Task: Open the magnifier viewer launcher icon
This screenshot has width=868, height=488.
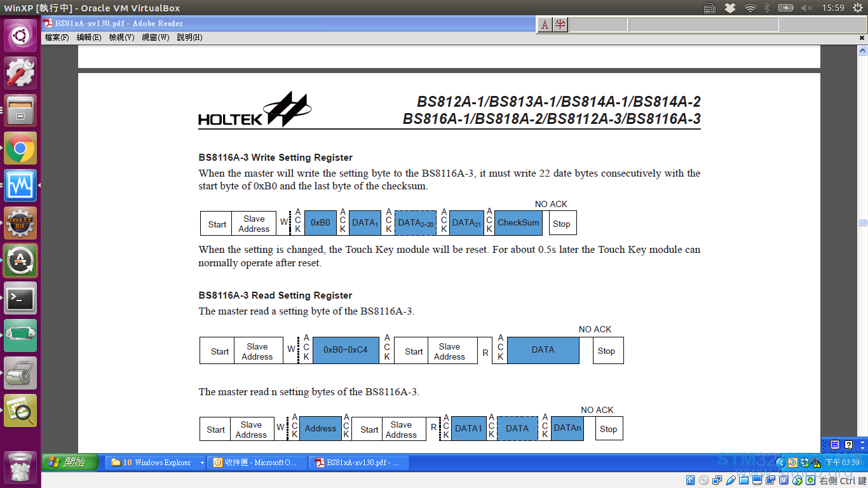Action: [x=20, y=410]
